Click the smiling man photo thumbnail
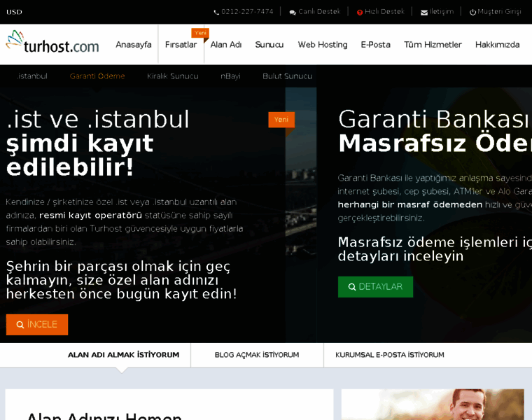Screen dimensions: 532x420 433,405
